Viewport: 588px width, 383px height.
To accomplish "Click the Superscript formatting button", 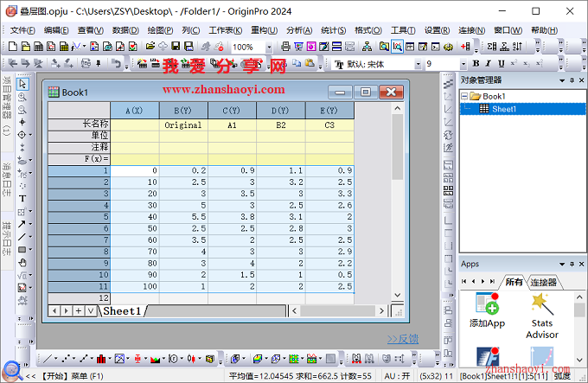I will tap(514, 63).
